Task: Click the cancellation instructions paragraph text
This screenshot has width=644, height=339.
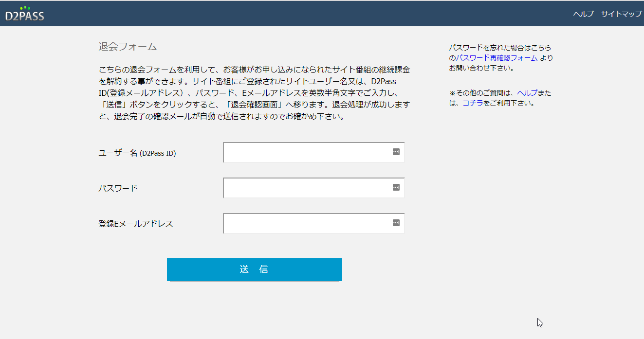Action: click(x=254, y=92)
